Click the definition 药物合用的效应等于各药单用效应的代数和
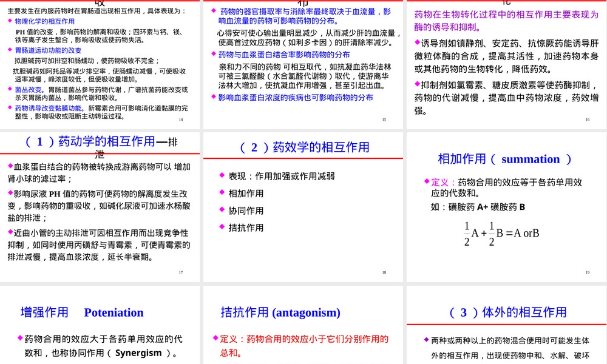Image resolution: width=607 pixels, height=364 pixels. click(x=506, y=187)
